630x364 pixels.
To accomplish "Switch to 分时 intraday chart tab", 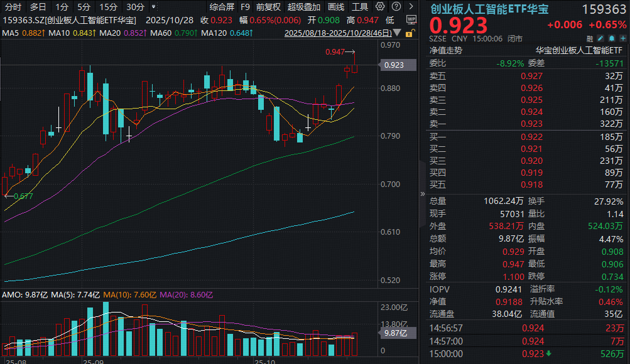I will 13,7.
